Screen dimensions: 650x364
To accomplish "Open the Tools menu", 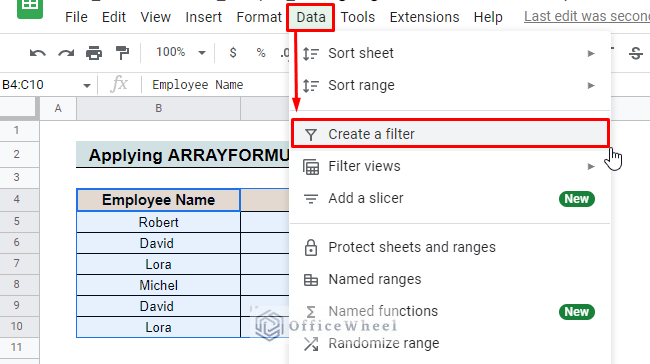I will coord(358,17).
